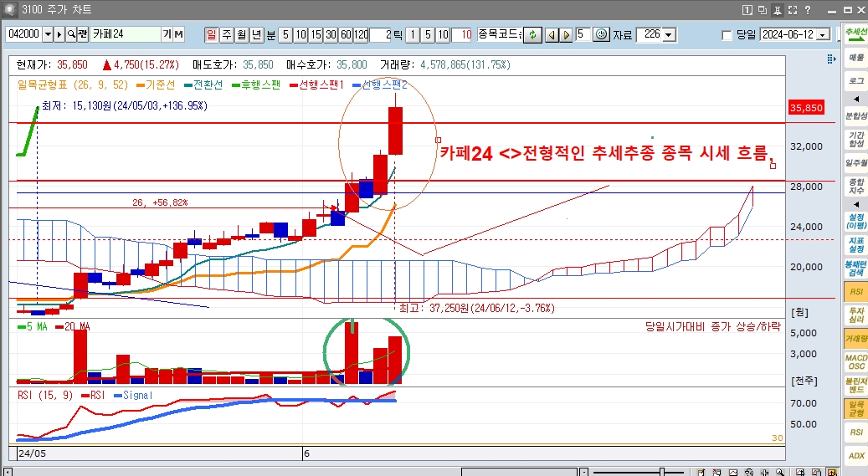Viewport: 868px width, 476px height.
Task: Click the boxed number 1 title-bar icon
Action: click(x=747, y=10)
